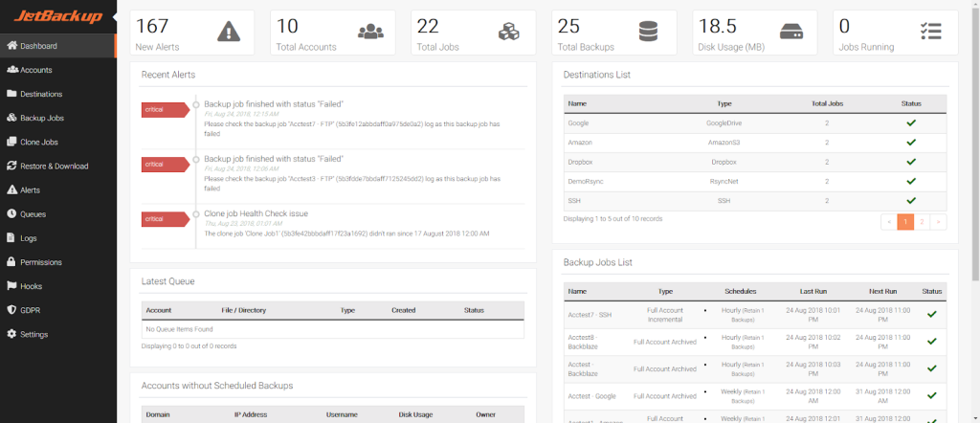The width and height of the screenshot is (980, 423).
Task: Click the Total Accounts people icon
Action: [x=369, y=32]
